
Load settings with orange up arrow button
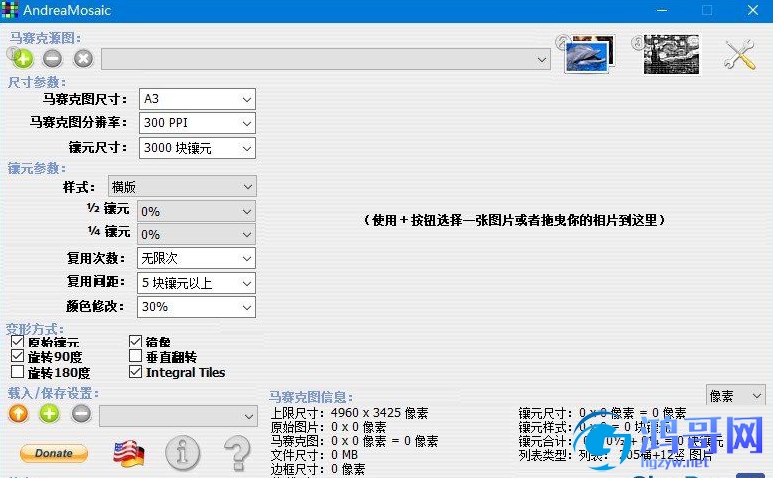click(x=19, y=413)
